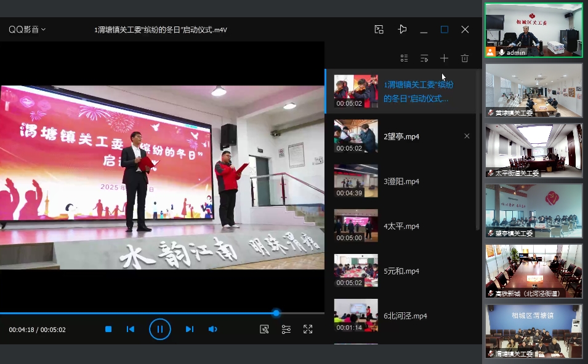Enter fullscreen mode

308,329
